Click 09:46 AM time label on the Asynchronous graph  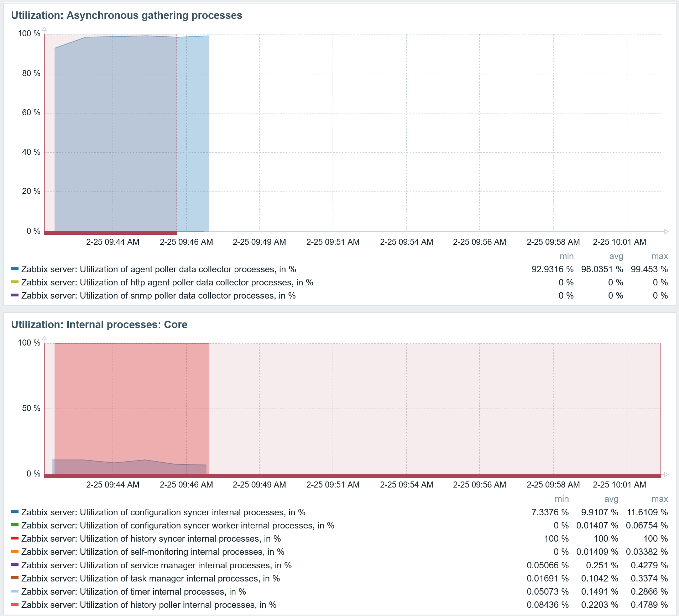186,242
